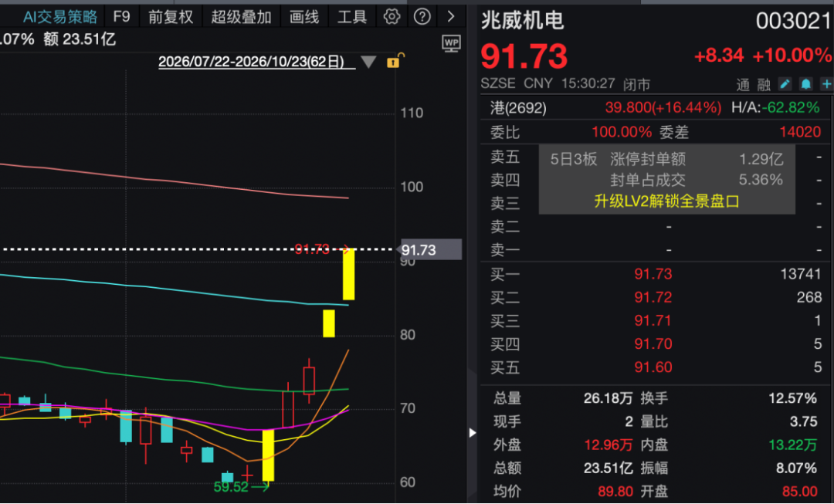Click the 2026/07/22-2026/10/23 date range text
Screen dimensions: 834x504
pyautogui.click(x=252, y=62)
